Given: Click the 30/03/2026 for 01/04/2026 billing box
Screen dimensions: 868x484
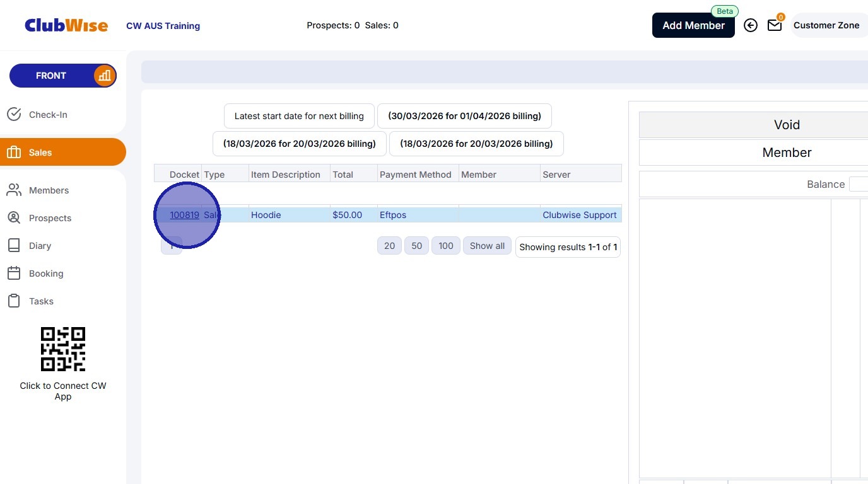Looking at the screenshot, I should pos(464,116).
